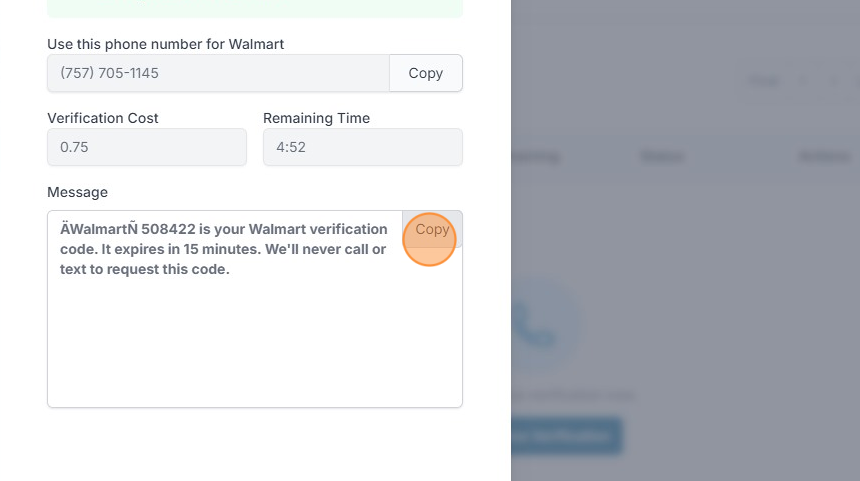Viewport: 860px width, 481px height.
Task: Click the green banner at panel top
Action: pyautogui.click(x=254, y=8)
